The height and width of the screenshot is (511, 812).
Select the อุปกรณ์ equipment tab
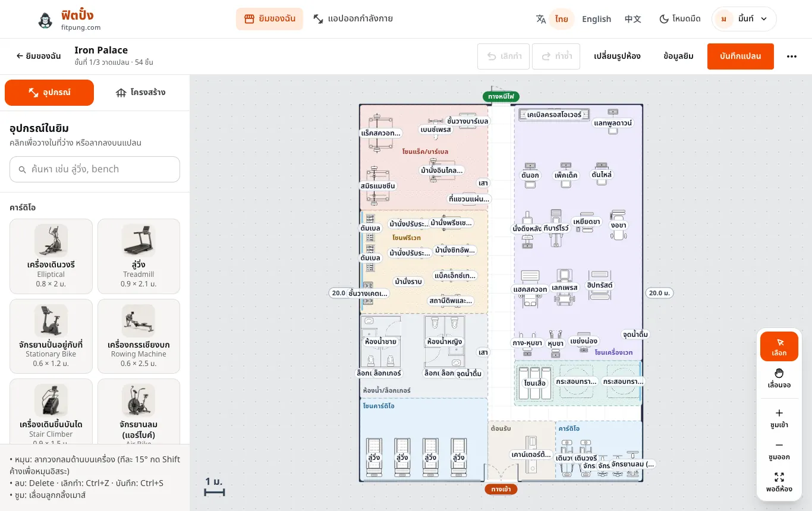(49, 93)
